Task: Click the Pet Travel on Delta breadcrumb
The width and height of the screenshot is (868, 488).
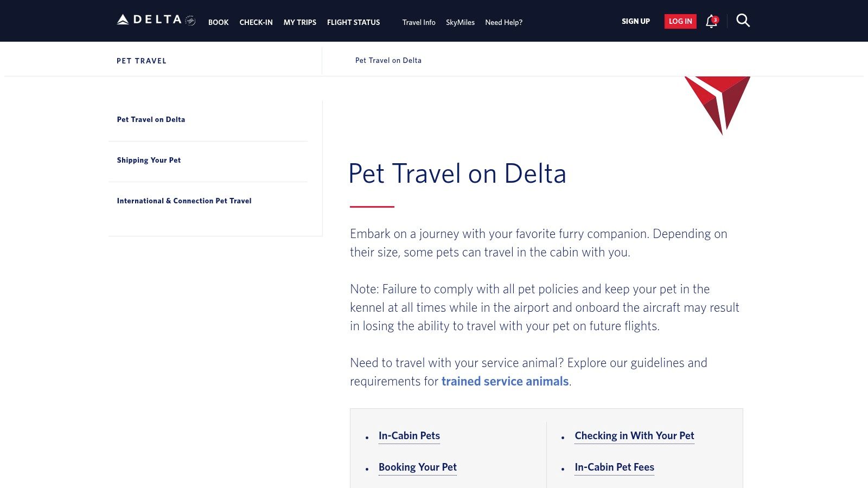Action: click(388, 60)
